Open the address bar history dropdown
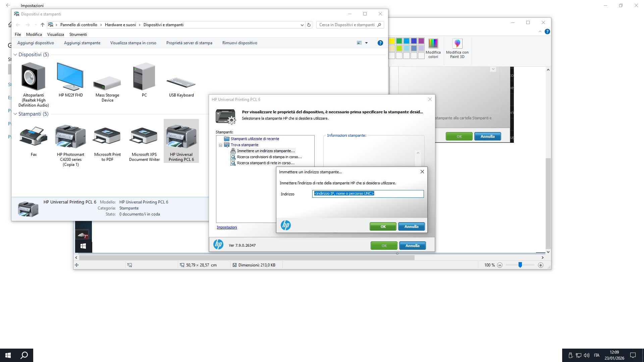The image size is (644, 362). [302, 25]
